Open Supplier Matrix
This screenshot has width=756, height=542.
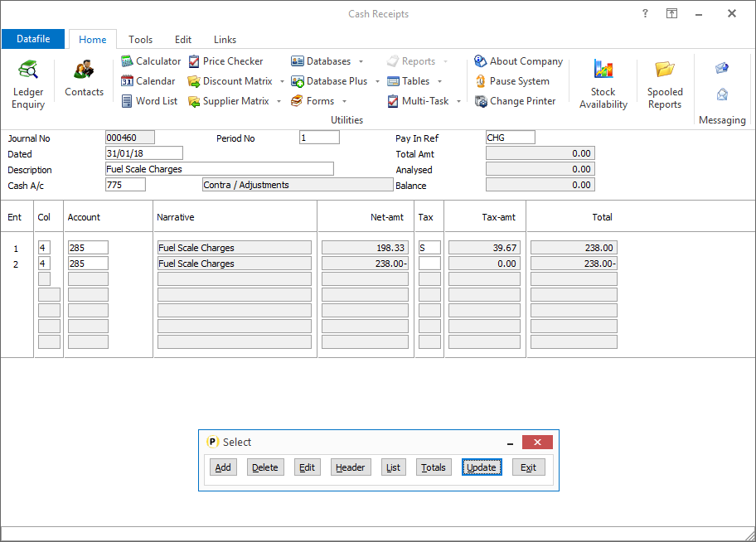point(228,101)
